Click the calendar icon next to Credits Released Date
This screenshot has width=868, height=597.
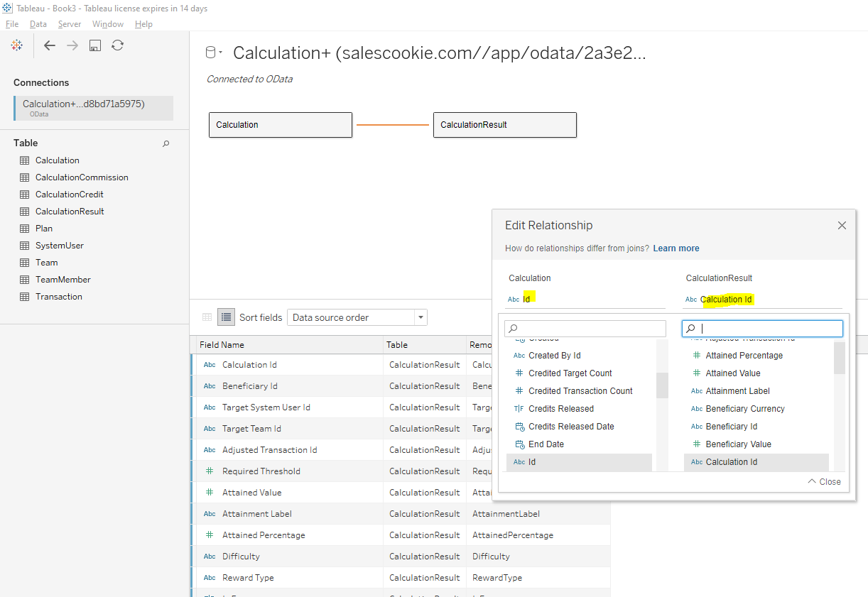click(x=519, y=426)
